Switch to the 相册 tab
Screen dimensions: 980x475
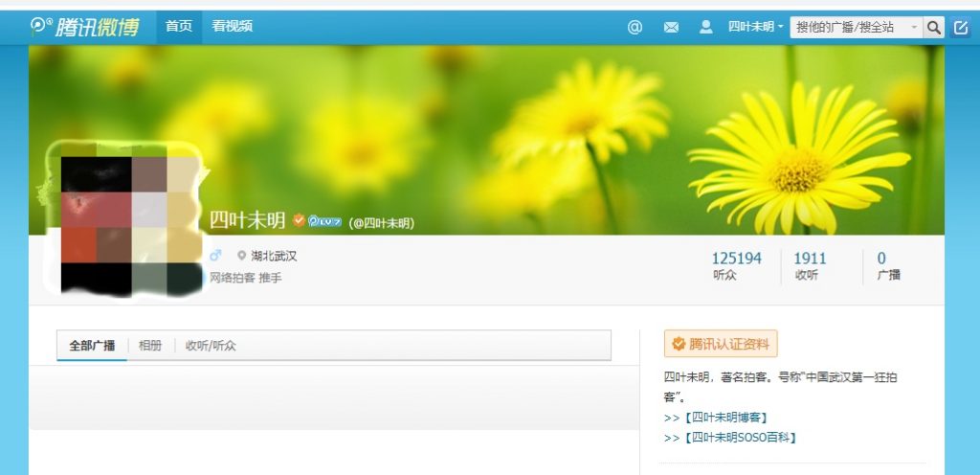tap(150, 346)
